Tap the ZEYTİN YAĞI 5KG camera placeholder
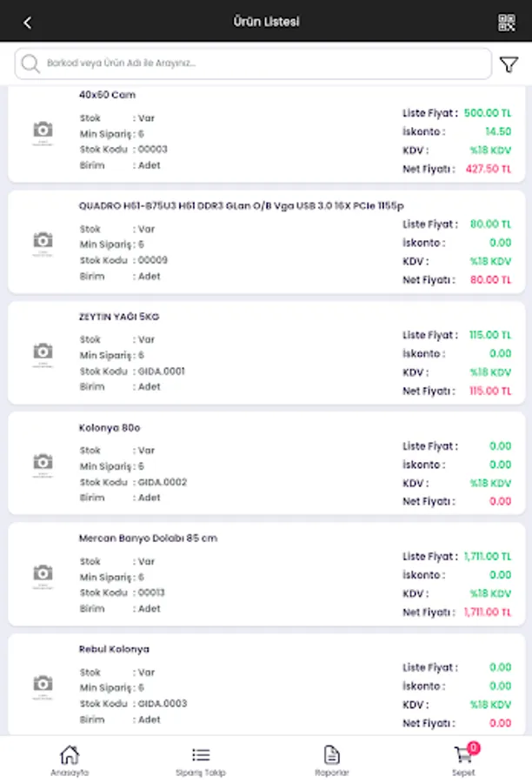Viewport: 532px width, 783px height. click(43, 352)
